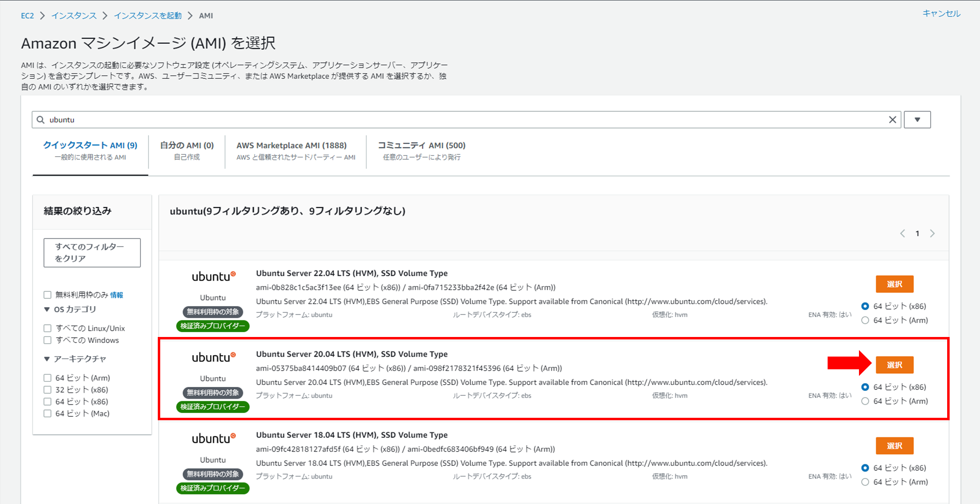The height and width of the screenshot is (504, 980).
Task: Open the dropdown next to search box
Action: [917, 120]
